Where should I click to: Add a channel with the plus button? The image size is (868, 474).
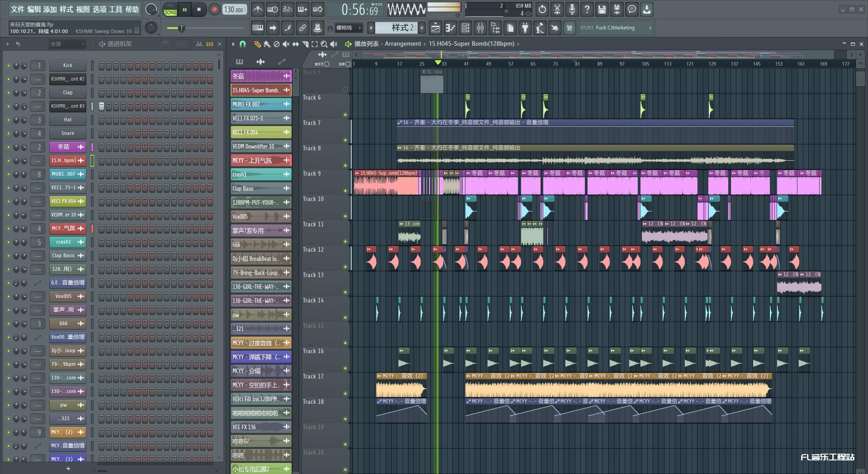click(68, 469)
